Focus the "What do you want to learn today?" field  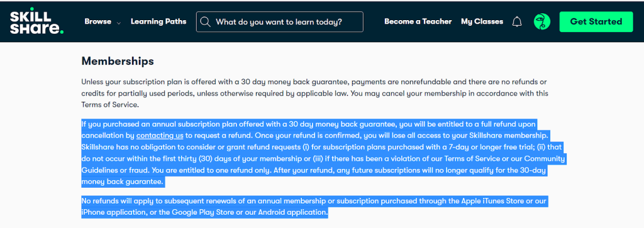[x=280, y=22]
